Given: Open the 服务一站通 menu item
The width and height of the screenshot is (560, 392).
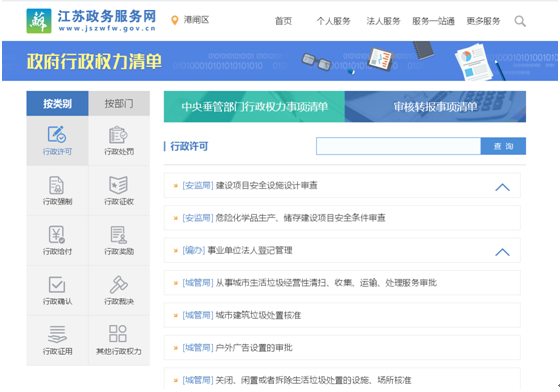Looking at the screenshot, I should tap(433, 21).
